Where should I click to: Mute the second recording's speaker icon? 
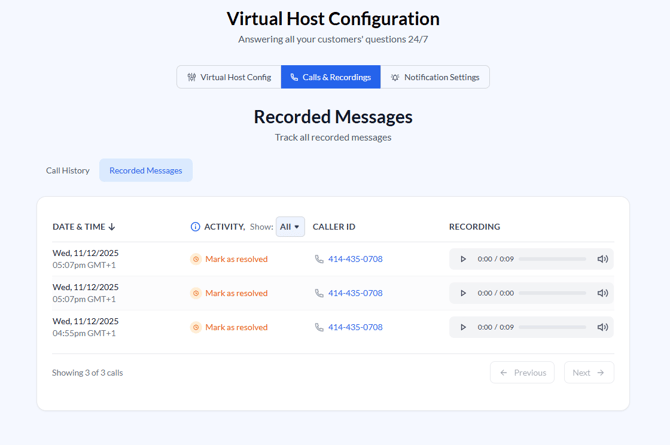coord(602,293)
